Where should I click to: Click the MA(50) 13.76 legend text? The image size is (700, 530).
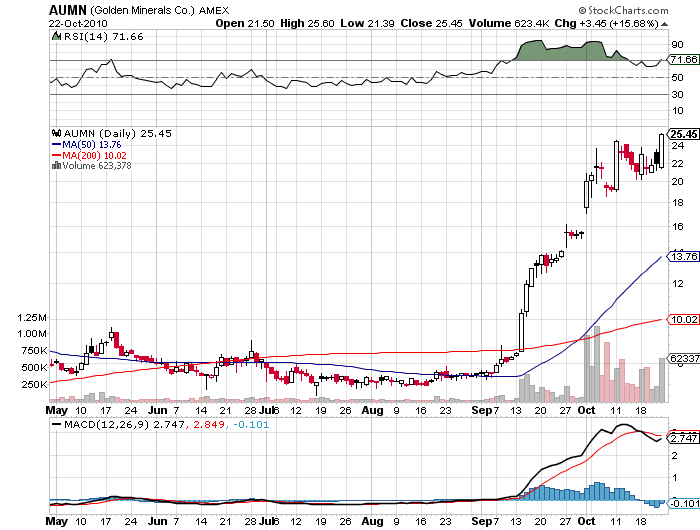(x=92, y=145)
